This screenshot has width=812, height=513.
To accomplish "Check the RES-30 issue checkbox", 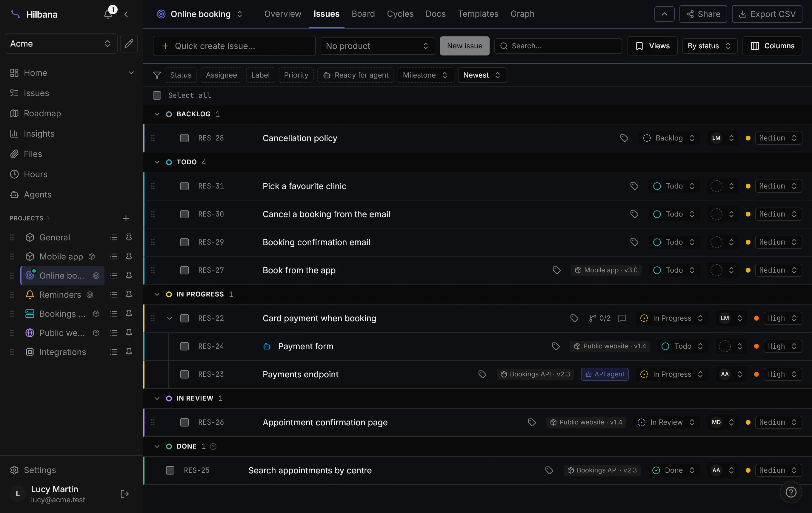I will [184, 214].
